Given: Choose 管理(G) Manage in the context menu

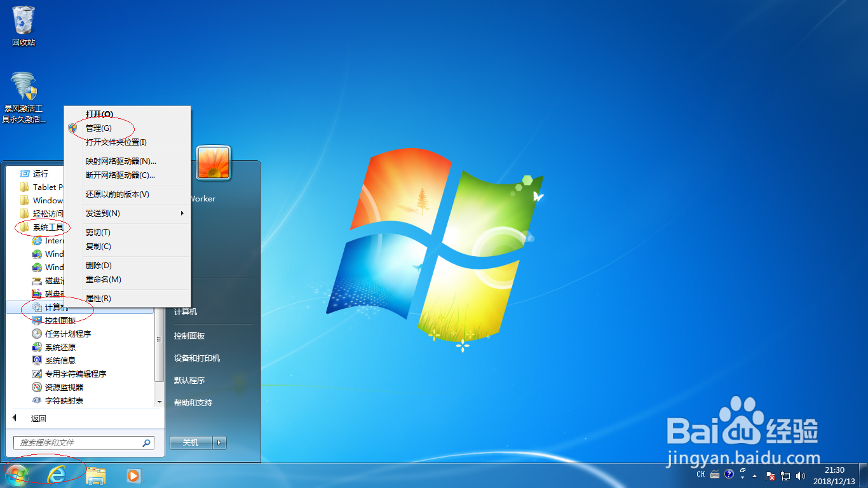Looking at the screenshot, I should (x=128, y=128).
